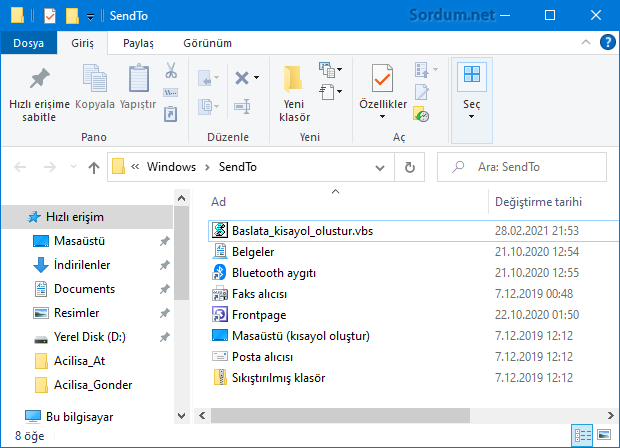The width and height of the screenshot is (620, 448).
Task: Click the back arrow navigation button
Action: (20, 167)
